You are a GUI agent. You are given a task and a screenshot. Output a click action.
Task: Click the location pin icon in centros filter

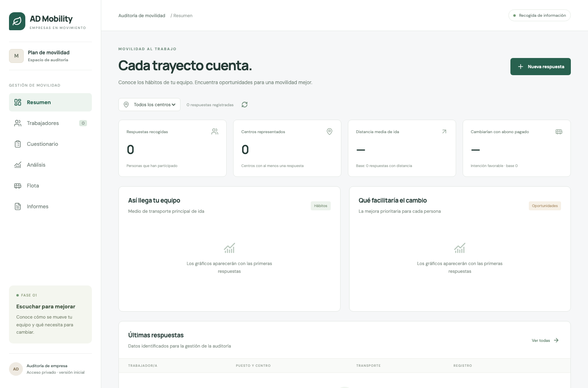click(x=126, y=105)
